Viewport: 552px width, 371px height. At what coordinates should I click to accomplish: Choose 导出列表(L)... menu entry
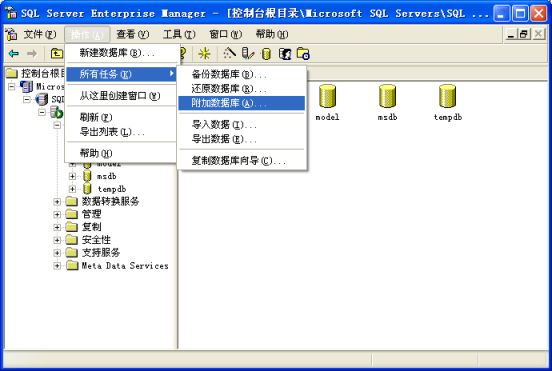point(121,132)
